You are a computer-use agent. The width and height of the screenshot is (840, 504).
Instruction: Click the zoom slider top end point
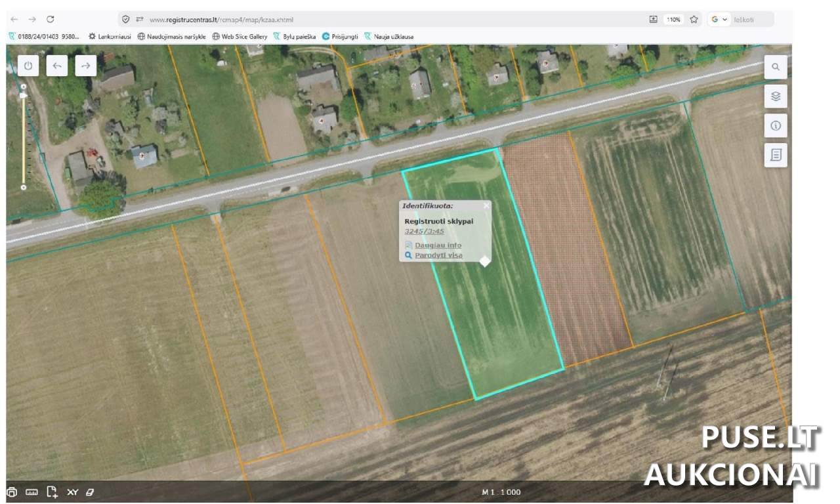24,86
